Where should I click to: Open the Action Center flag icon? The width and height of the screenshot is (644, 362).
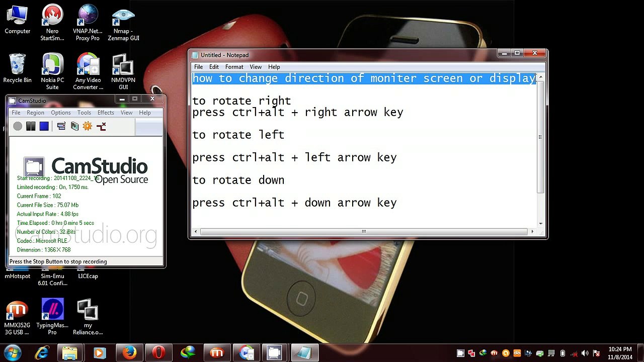[x=596, y=353]
